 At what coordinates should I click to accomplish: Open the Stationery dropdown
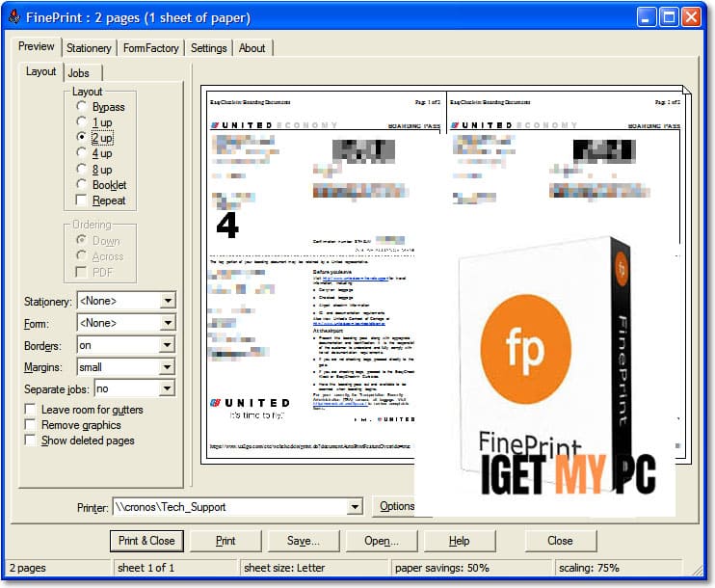[x=168, y=301]
